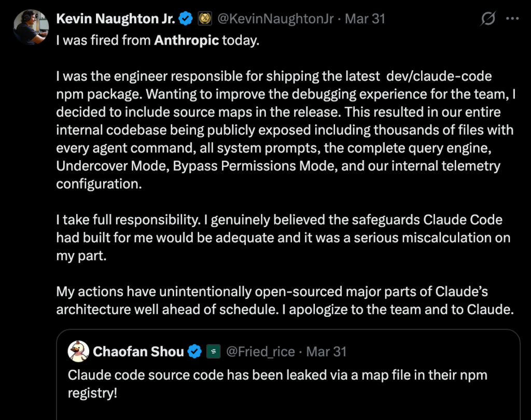Image resolution: width=531 pixels, height=420 pixels.
Task: Open the Kevin Naughton Jr. display name
Action: tap(116, 19)
